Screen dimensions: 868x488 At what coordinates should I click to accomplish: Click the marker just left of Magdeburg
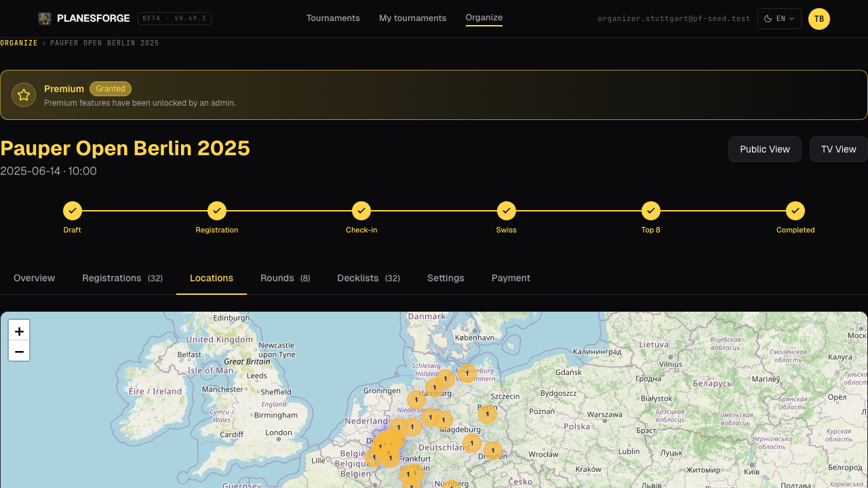click(443, 420)
